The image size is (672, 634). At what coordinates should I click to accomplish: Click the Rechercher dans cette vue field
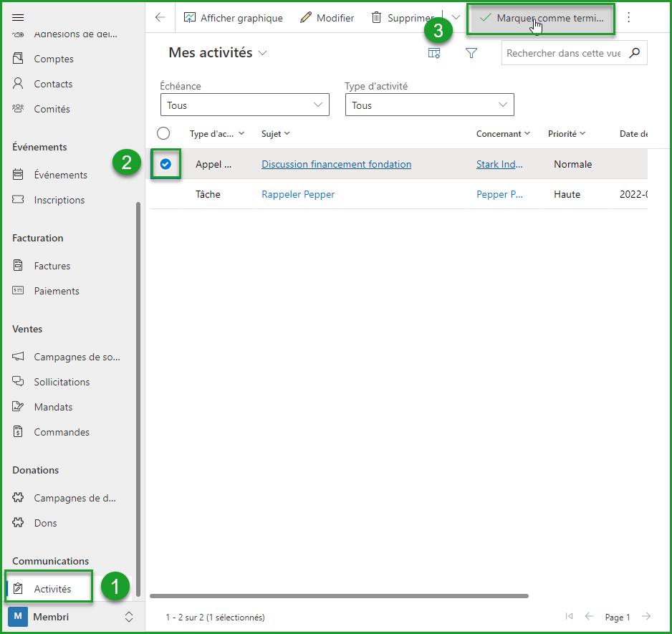(x=563, y=53)
